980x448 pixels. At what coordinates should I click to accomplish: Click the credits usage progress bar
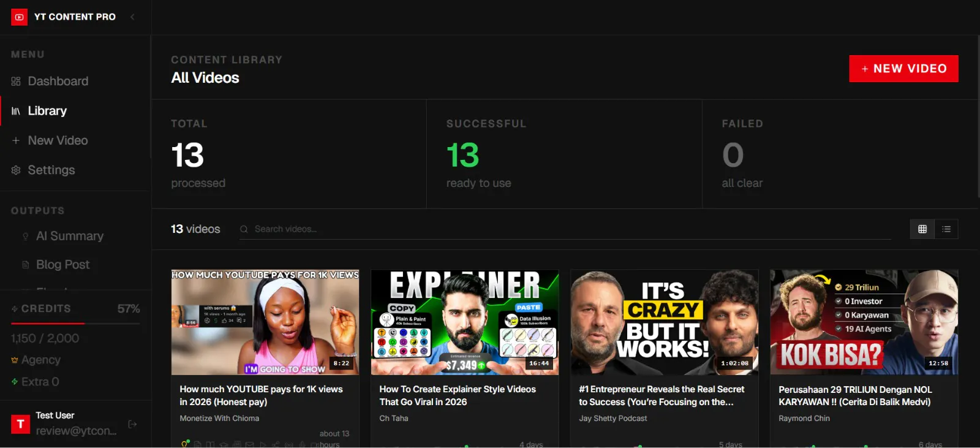[75, 323]
